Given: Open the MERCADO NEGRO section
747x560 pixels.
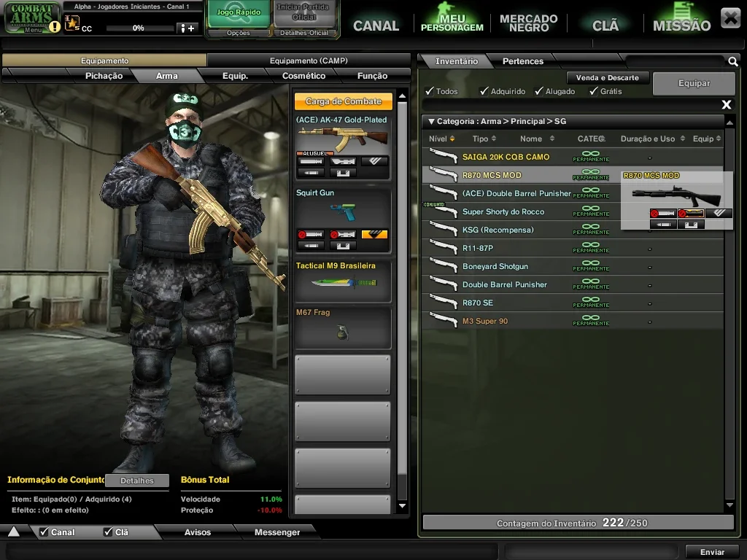Looking at the screenshot, I should 528,23.
